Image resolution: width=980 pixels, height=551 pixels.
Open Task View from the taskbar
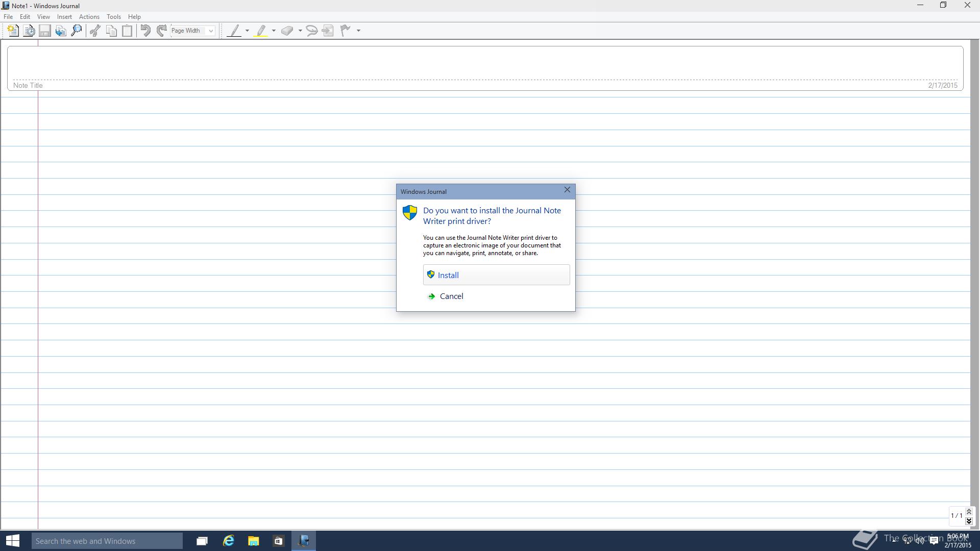pyautogui.click(x=202, y=541)
